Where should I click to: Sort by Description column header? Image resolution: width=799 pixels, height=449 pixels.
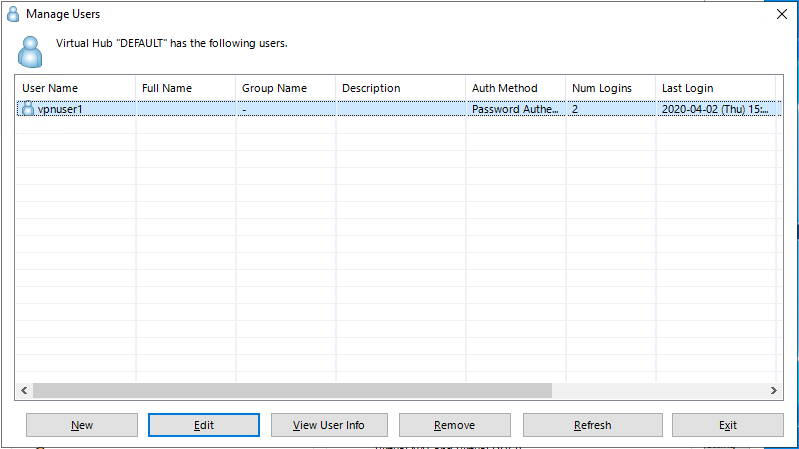pos(400,88)
